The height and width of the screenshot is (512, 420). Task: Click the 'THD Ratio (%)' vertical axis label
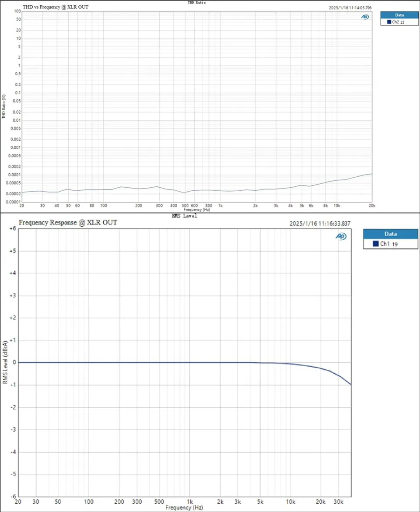point(3,106)
